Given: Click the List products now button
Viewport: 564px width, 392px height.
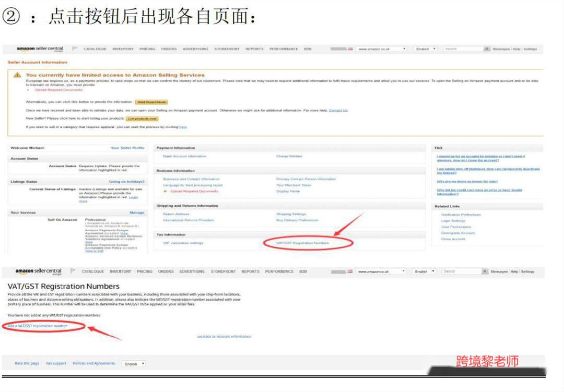Looking at the screenshot, I should [x=142, y=118].
